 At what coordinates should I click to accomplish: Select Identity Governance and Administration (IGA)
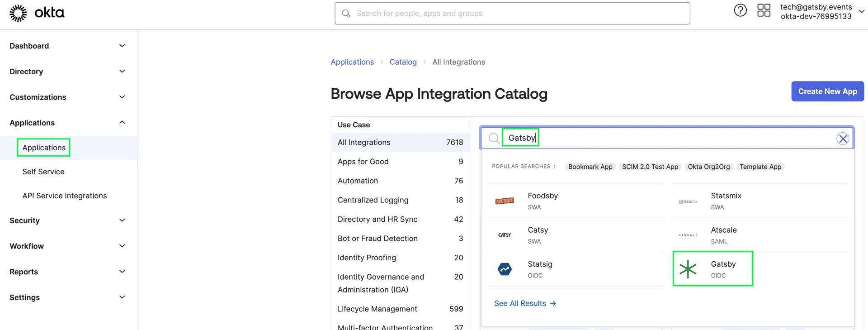coord(401,283)
